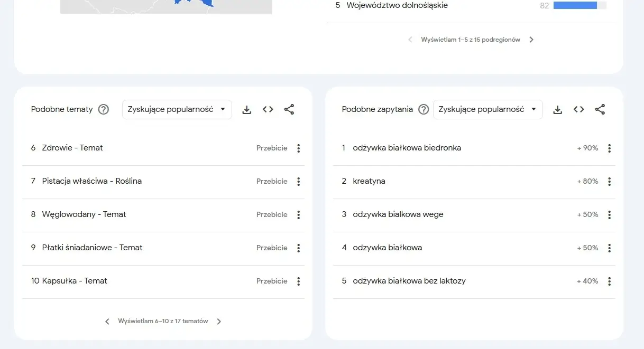Image resolution: width=644 pixels, height=349 pixels.
Task: Download the Podobne tematy data as CSV
Action: (246, 109)
